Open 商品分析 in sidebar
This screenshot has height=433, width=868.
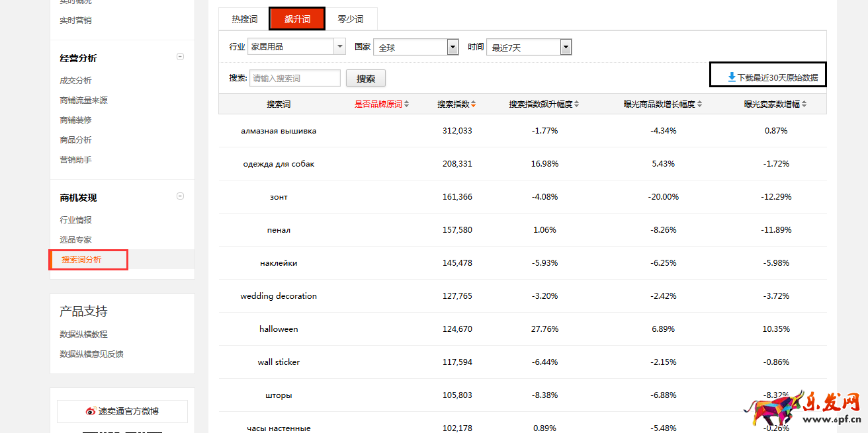coord(75,140)
